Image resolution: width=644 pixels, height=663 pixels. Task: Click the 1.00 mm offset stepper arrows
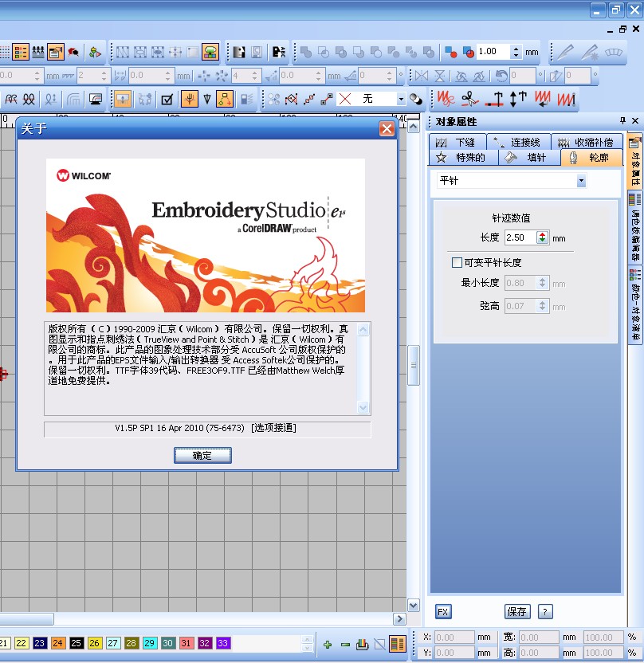(x=516, y=52)
